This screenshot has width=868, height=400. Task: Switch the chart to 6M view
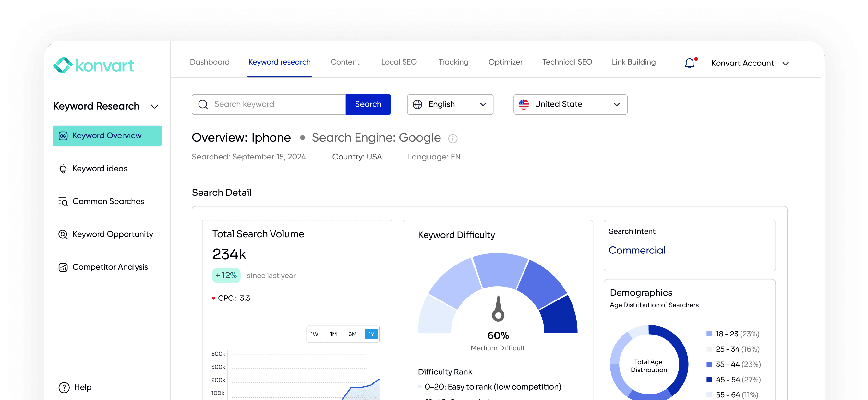[x=353, y=334]
